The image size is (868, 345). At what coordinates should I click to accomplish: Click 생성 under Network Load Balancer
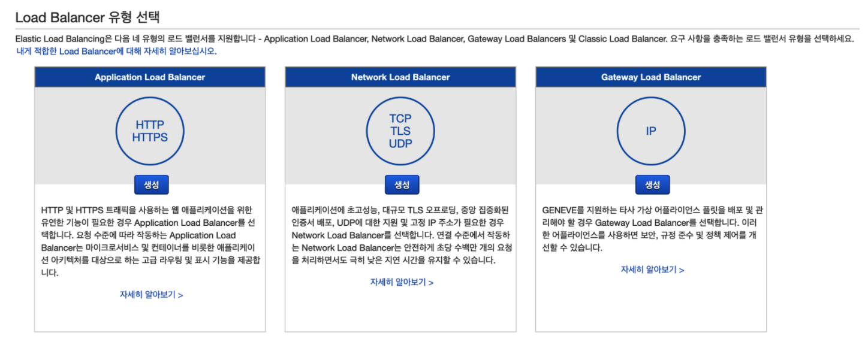click(402, 184)
